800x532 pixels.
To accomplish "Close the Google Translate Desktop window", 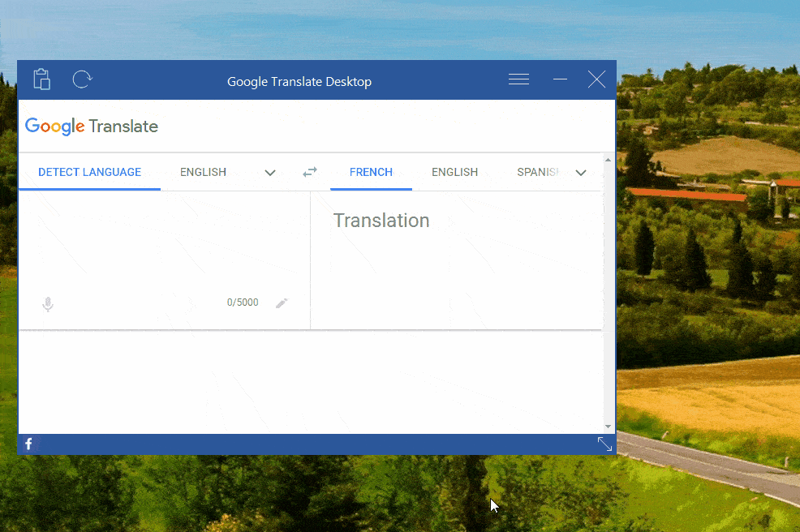I will pos(596,79).
